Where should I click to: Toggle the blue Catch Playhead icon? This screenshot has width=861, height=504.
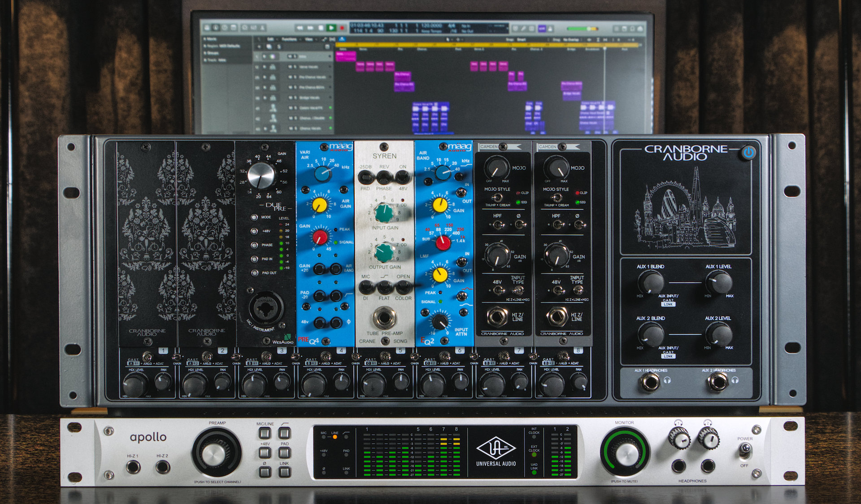[x=342, y=39]
